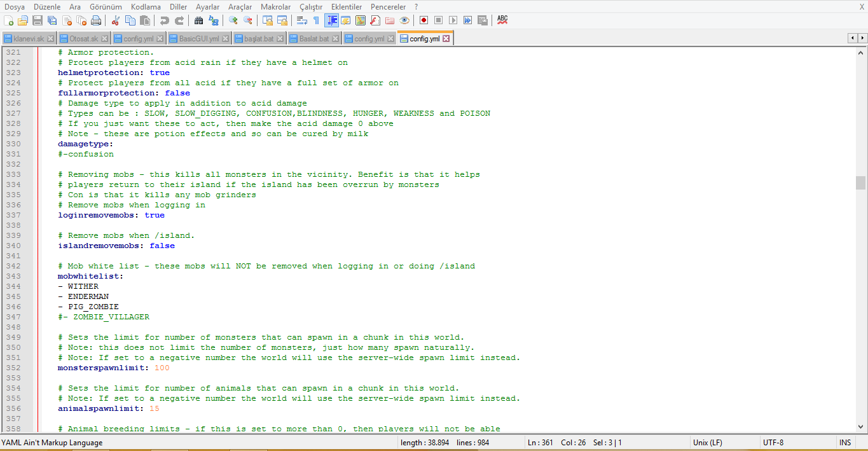Image resolution: width=868 pixels, height=451 pixels.
Task: Click line number 343 in the margin
Action: click(13, 276)
